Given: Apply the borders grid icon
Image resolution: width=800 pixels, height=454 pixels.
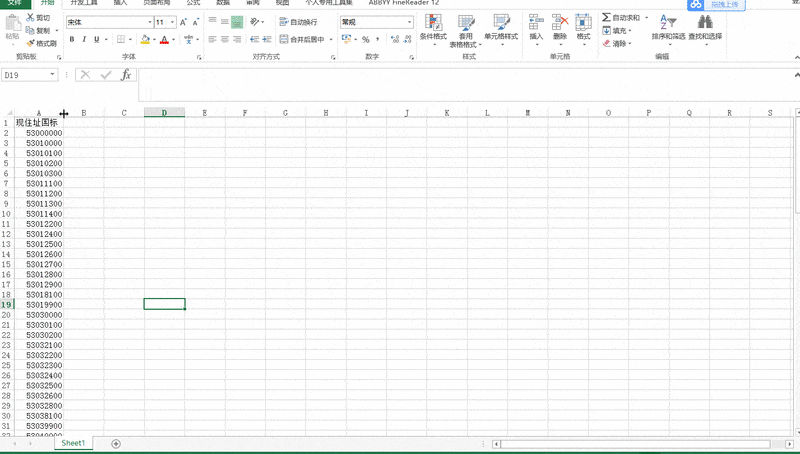Looking at the screenshot, I should (x=121, y=39).
